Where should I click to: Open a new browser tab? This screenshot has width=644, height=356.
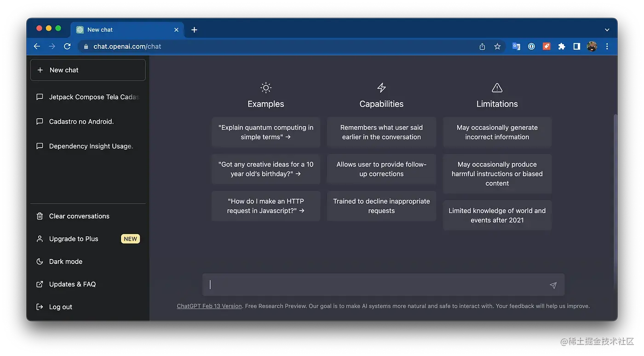click(x=194, y=30)
